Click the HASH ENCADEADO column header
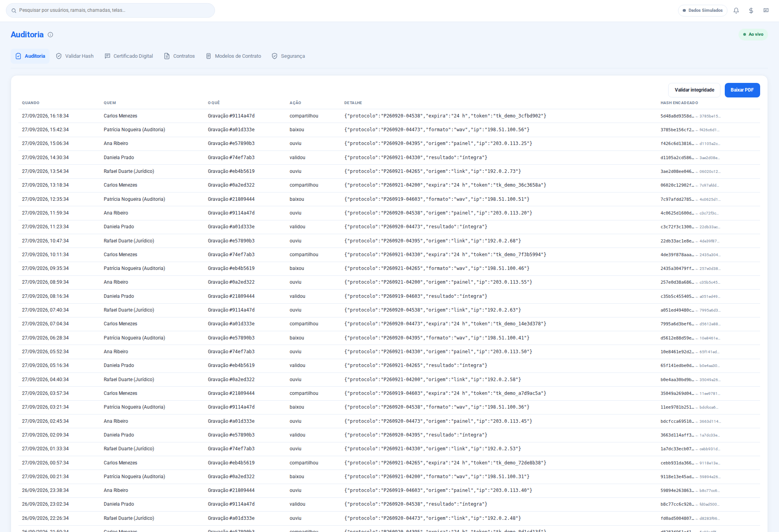Viewport: 779px width, 532px height. pyautogui.click(x=679, y=103)
